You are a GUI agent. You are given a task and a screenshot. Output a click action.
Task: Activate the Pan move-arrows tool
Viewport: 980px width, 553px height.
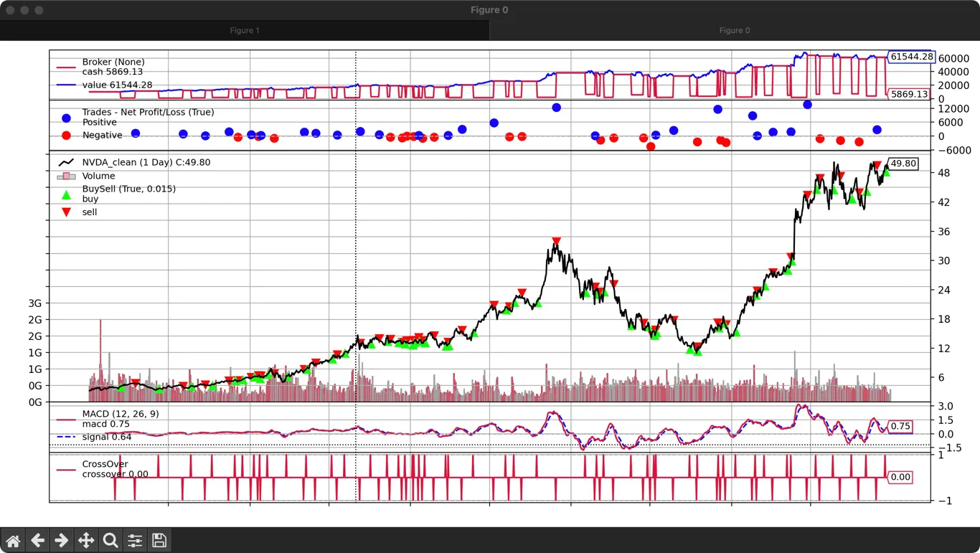(86, 540)
